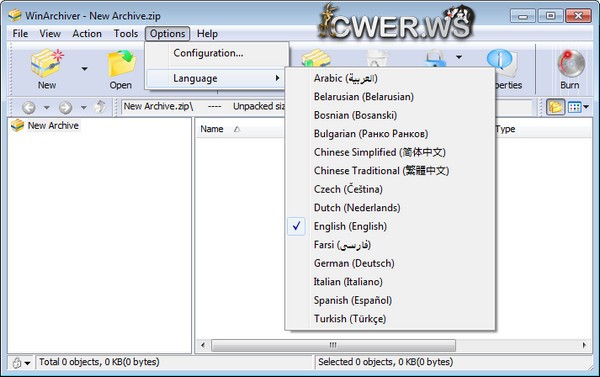The height and width of the screenshot is (377, 600).
Task: Click 'Selected 0 objects' status text
Action: [385, 362]
